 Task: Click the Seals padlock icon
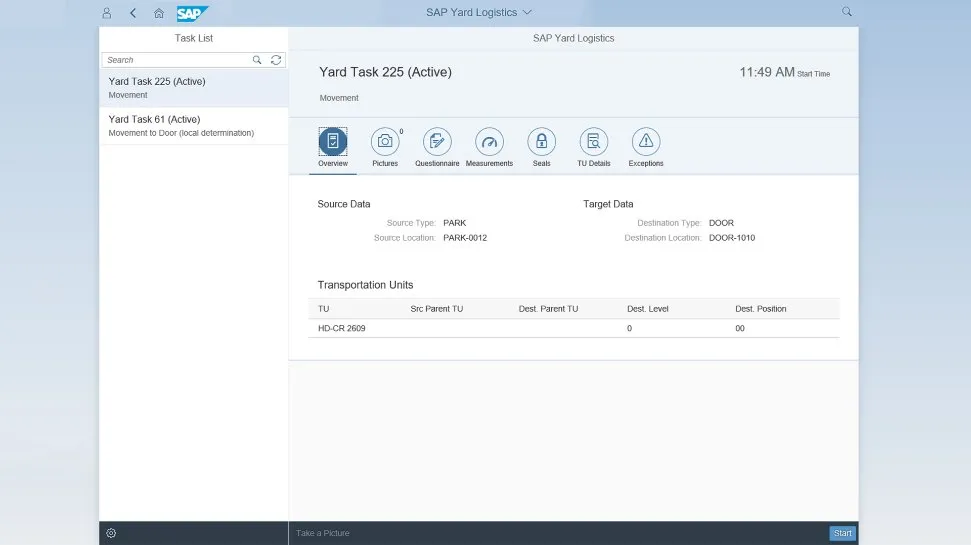[x=541, y=142]
